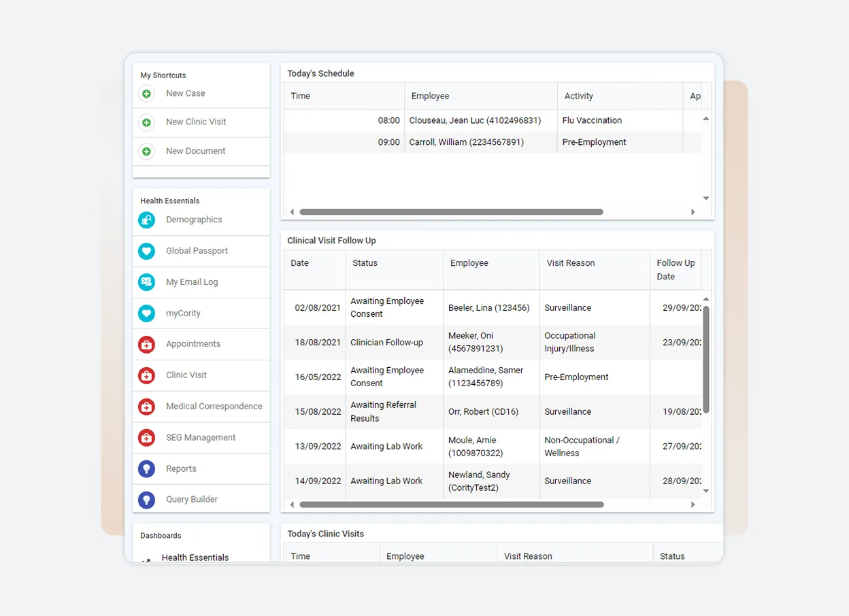This screenshot has height=616, width=849.
Task: Click the red Clinic Visit icon
Action: pyautogui.click(x=146, y=375)
